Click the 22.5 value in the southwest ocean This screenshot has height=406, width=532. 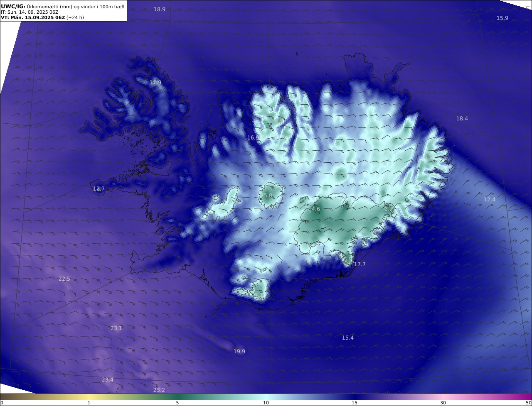tap(64, 279)
